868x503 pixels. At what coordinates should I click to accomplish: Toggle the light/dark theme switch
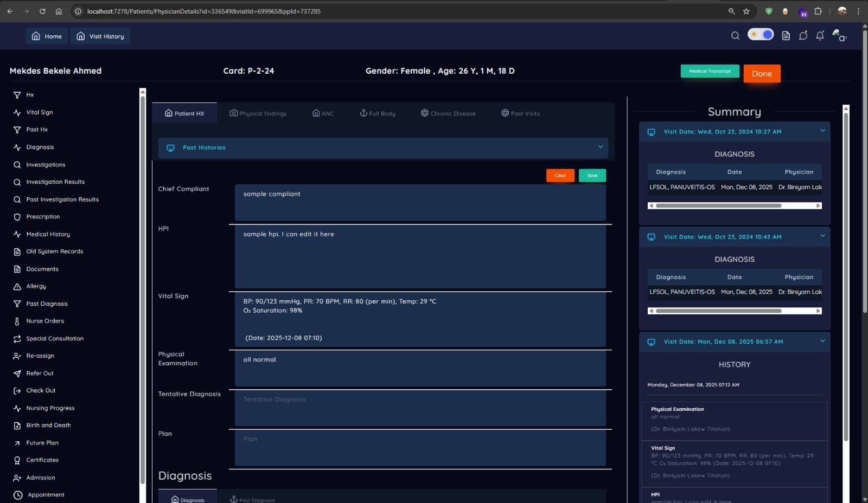tap(761, 35)
